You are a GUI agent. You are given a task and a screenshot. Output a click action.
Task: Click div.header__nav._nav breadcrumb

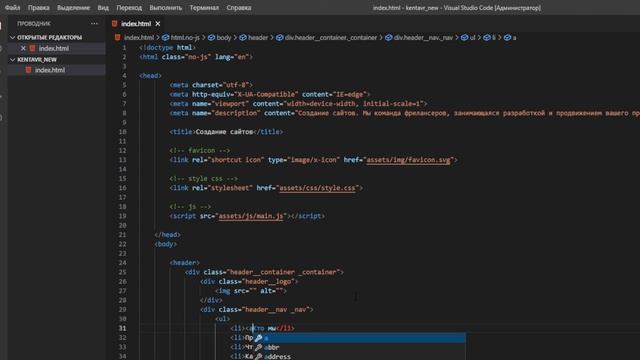(423, 38)
